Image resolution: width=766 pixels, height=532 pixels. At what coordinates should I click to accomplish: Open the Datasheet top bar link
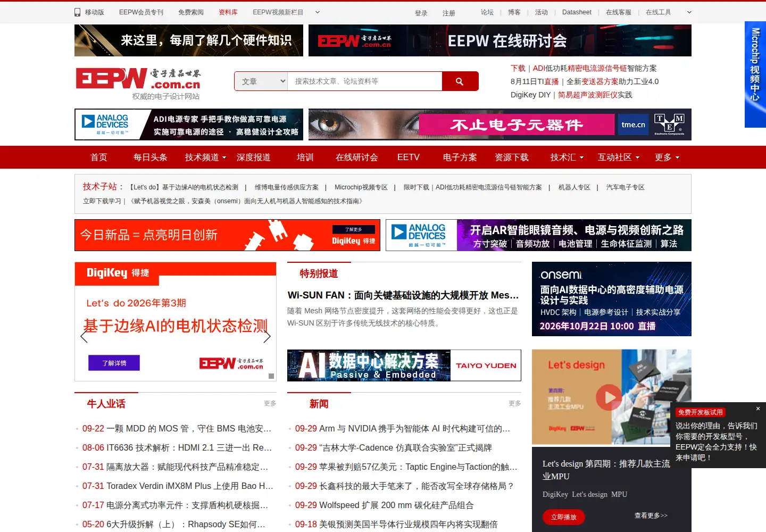tap(577, 12)
